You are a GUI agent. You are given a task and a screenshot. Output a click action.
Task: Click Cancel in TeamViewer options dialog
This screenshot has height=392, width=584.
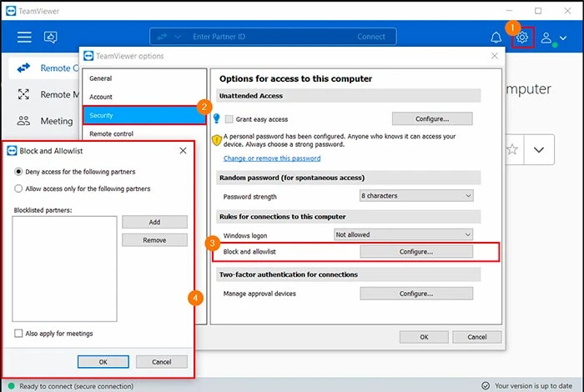point(476,337)
